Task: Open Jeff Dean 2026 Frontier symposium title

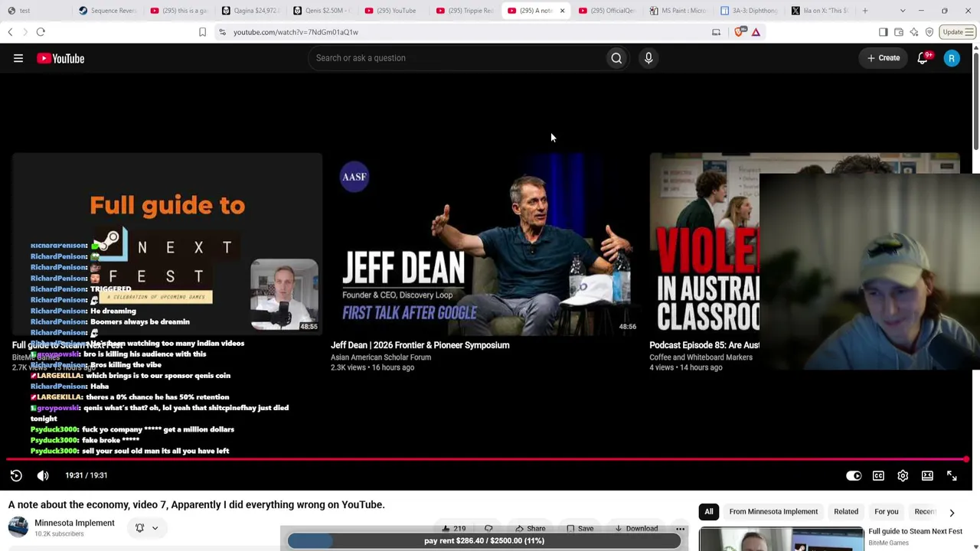Action: [x=420, y=345]
